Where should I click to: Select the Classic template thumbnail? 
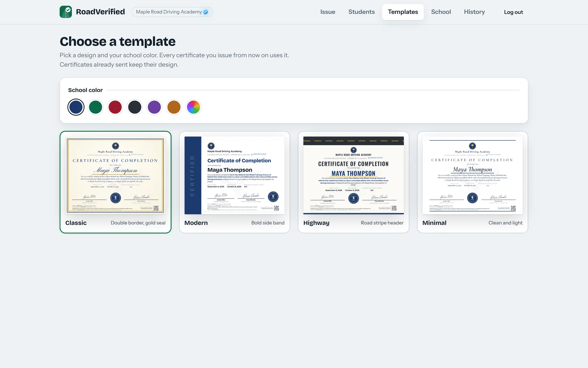[115, 175]
